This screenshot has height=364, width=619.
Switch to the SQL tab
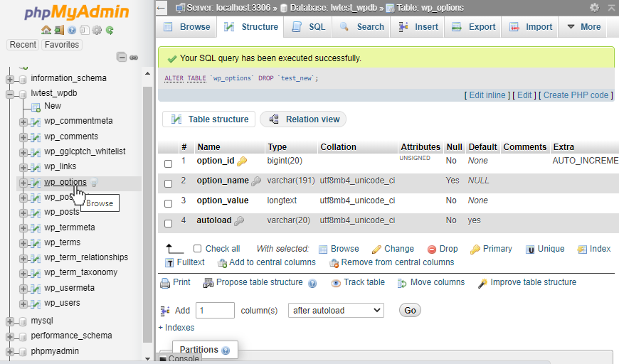coord(309,27)
